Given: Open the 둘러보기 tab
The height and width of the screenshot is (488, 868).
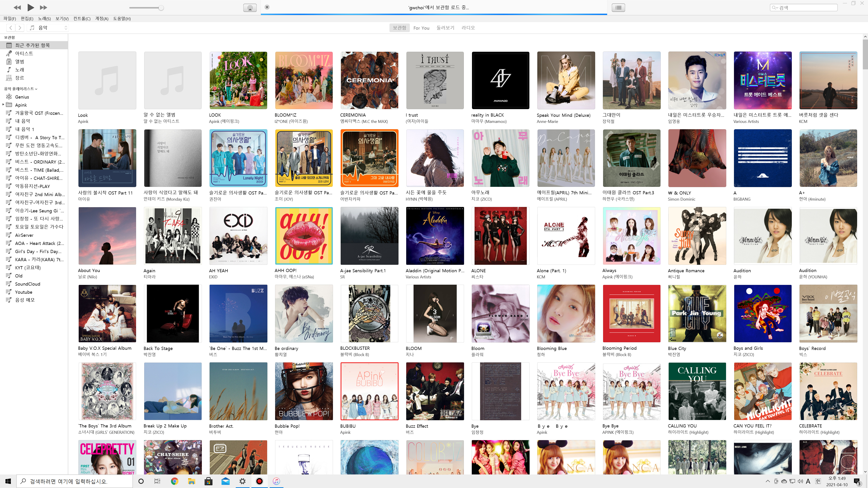Looking at the screenshot, I should [x=445, y=28].
